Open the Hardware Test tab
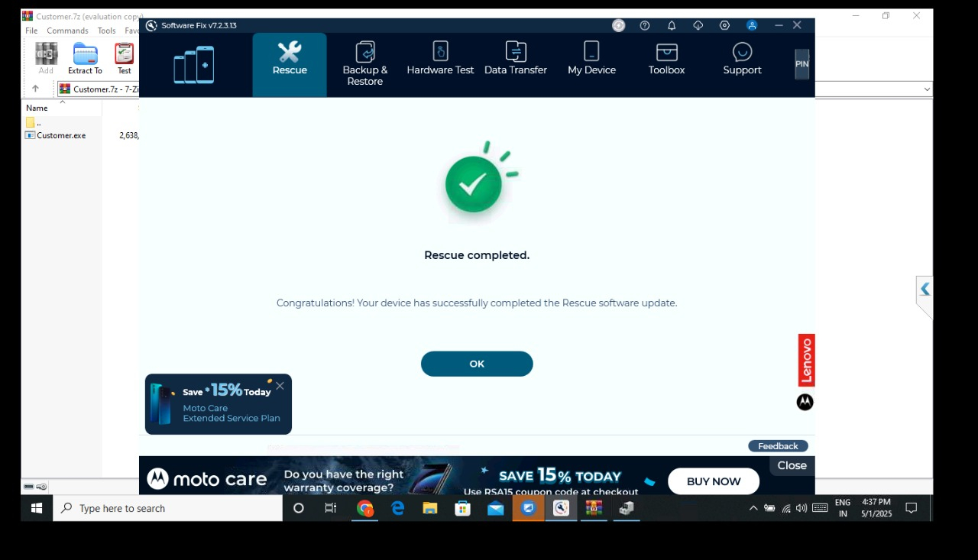 pyautogui.click(x=440, y=60)
